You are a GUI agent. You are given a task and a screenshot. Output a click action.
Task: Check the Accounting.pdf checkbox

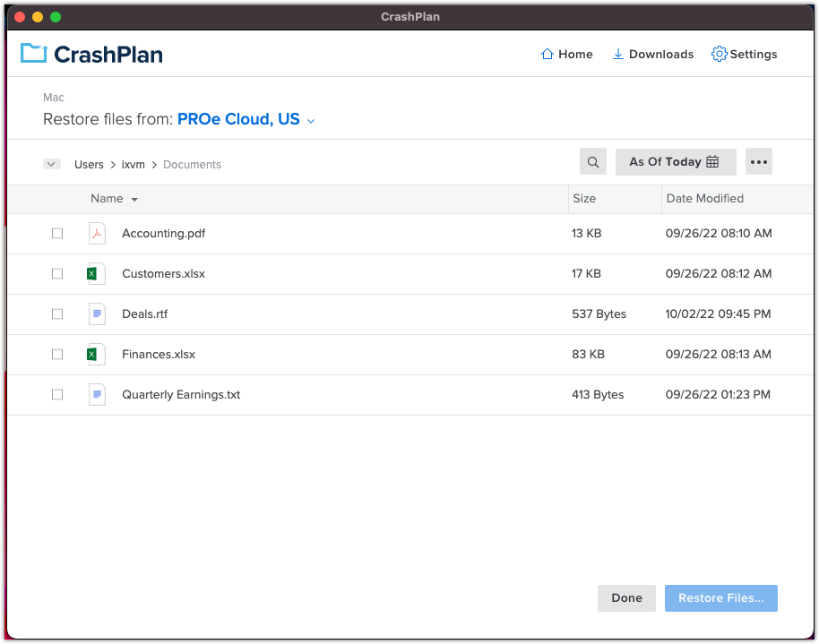click(x=57, y=234)
